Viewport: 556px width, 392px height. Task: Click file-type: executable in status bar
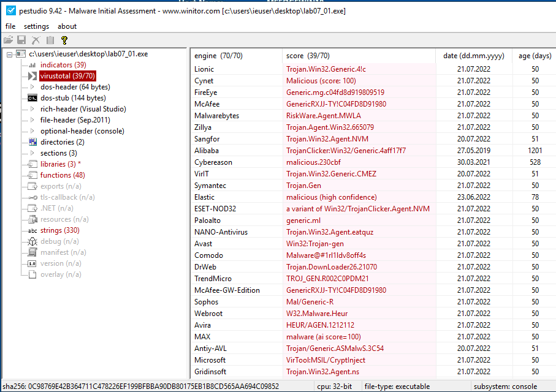[397, 386]
